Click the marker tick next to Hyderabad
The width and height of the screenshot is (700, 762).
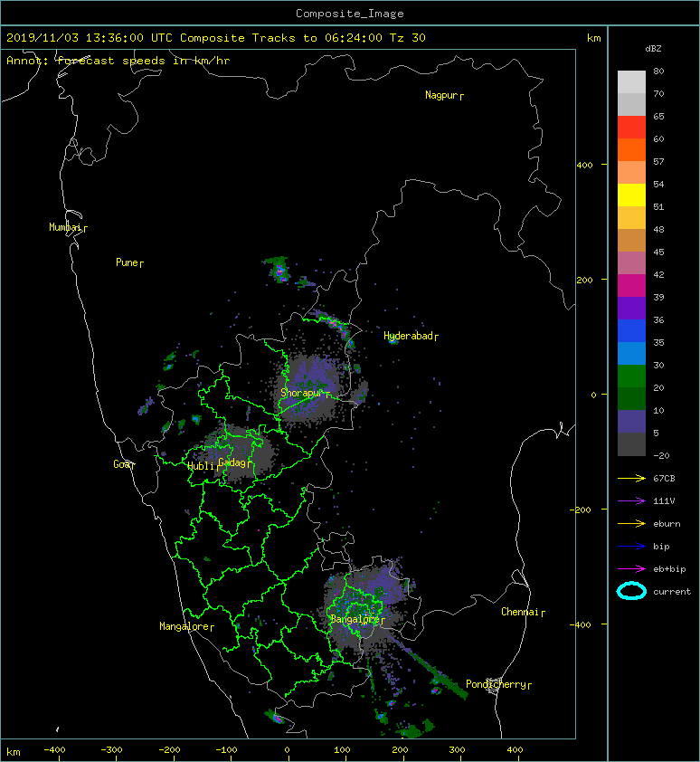(436, 337)
